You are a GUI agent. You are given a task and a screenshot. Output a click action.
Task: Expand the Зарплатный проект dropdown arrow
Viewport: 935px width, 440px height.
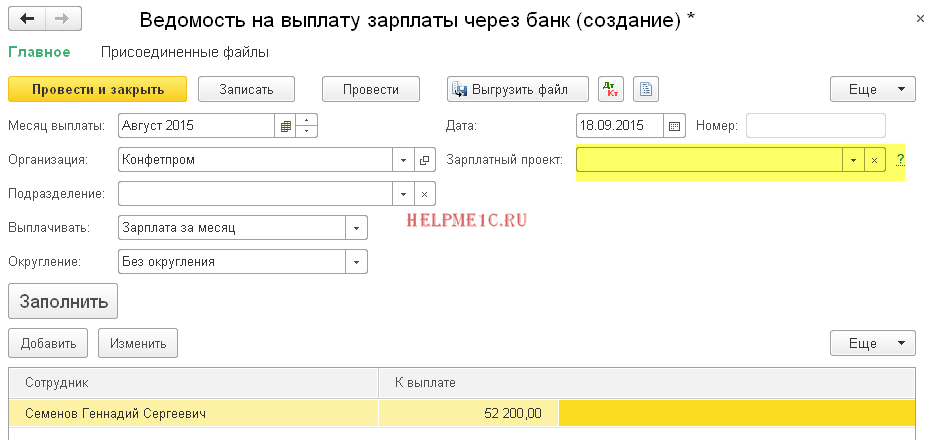coord(853,160)
